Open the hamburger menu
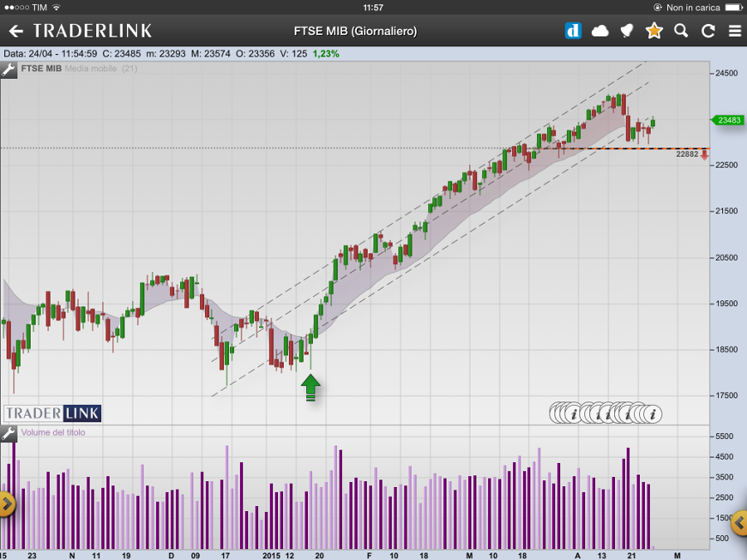The height and width of the screenshot is (560, 747). pyautogui.click(x=735, y=32)
